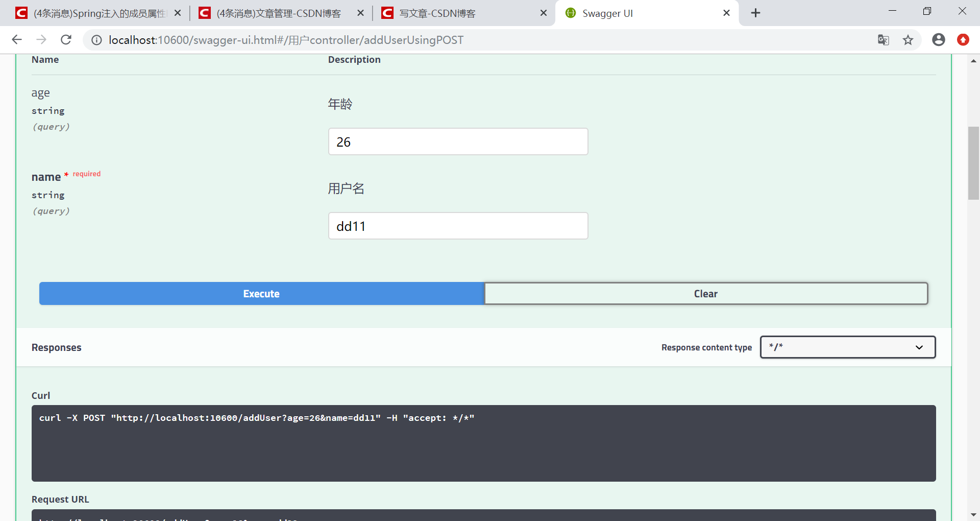980x521 pixels.
Task: Click the page scrollbar down arrow
Action: tap(973, 515)
